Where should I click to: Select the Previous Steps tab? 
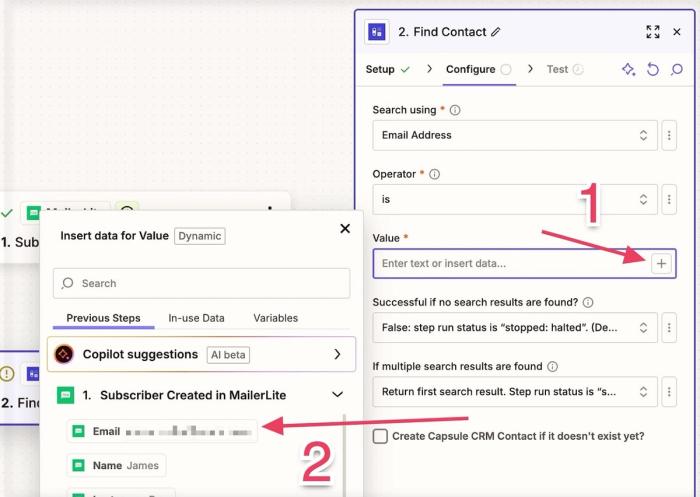pos(103,318)
